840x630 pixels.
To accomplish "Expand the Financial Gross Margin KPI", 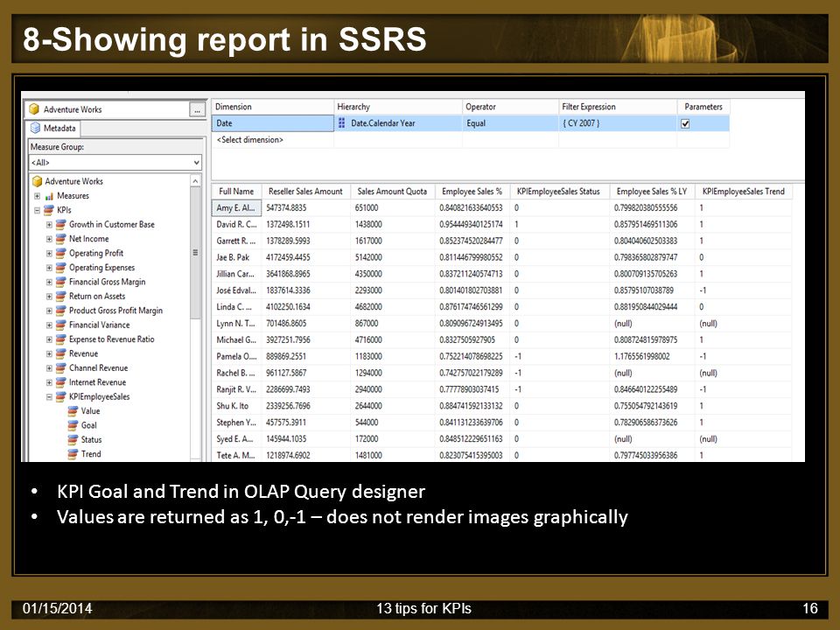I will 49,283.
